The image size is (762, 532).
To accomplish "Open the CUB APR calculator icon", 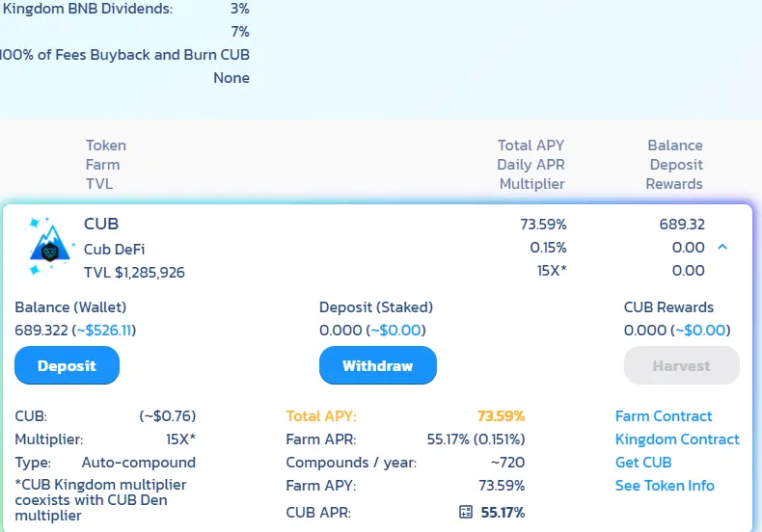I will point(466,512).
